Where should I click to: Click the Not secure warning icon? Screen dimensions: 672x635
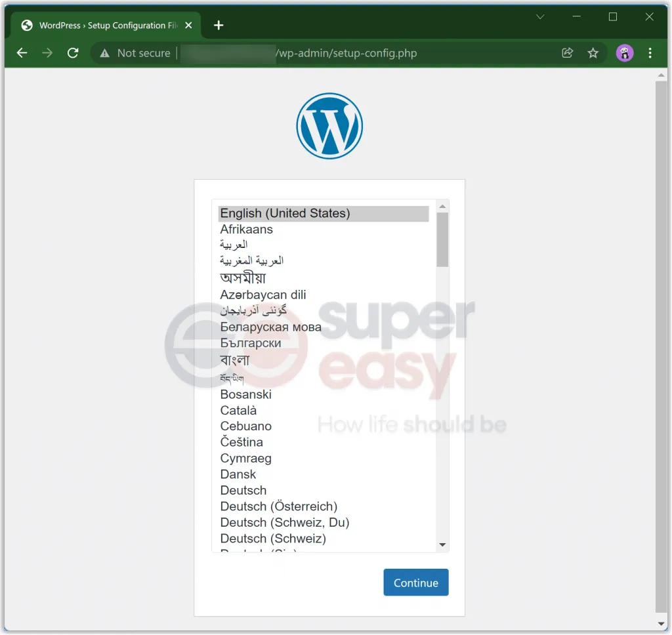point(104,53)
